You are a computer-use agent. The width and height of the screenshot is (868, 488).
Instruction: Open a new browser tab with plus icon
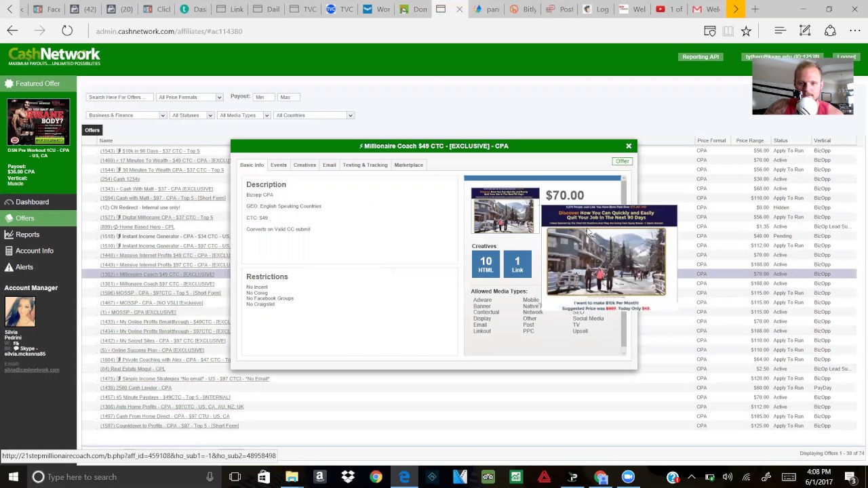(755, 9)
